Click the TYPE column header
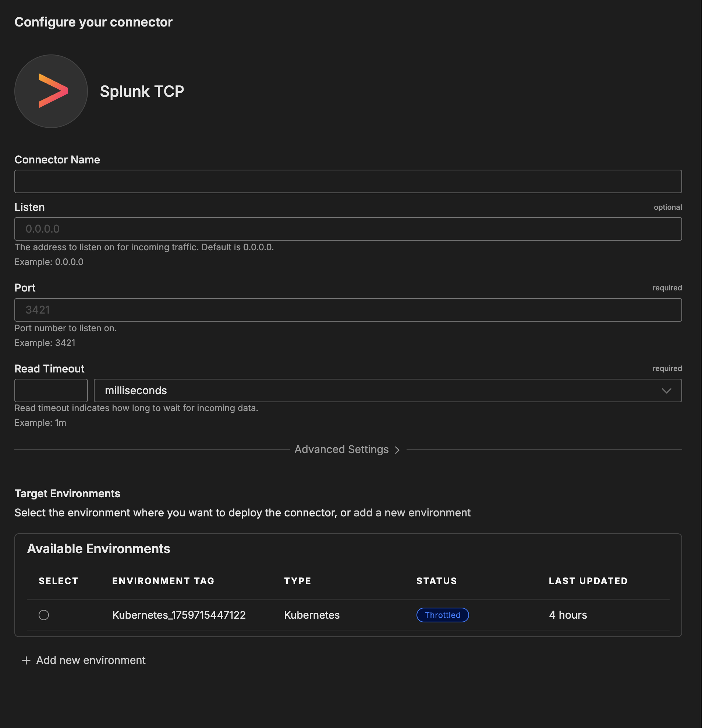702x728 pixels. coord(297,581)
